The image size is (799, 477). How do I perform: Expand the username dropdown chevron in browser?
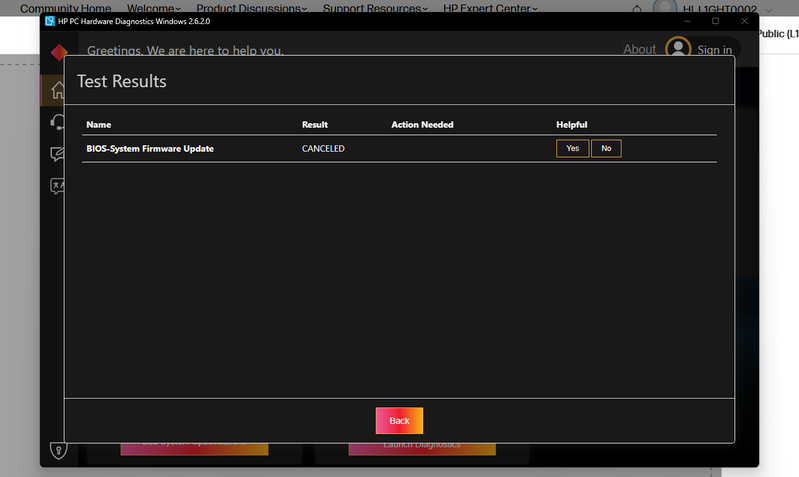768,10
